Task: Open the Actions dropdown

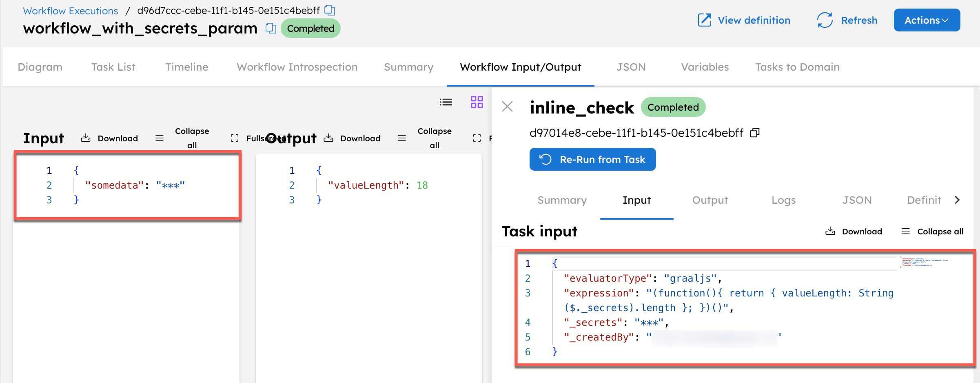Action: pos(927,20)
